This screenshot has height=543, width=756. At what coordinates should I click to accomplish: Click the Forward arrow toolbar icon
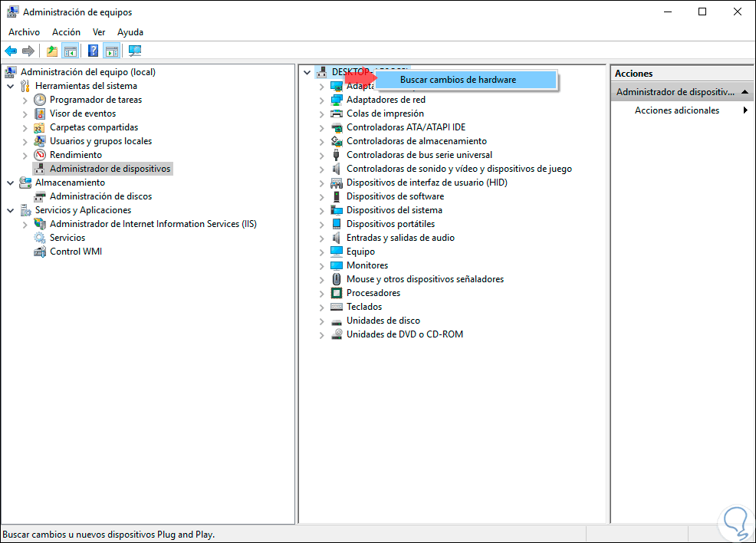click(x=28, y=51)
